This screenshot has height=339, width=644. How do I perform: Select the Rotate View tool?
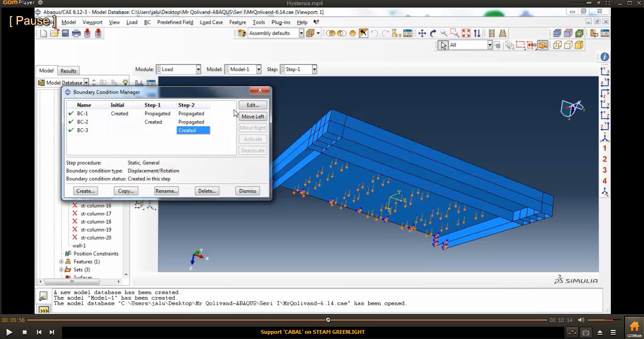pyautogui.click(x=433, y=33)
